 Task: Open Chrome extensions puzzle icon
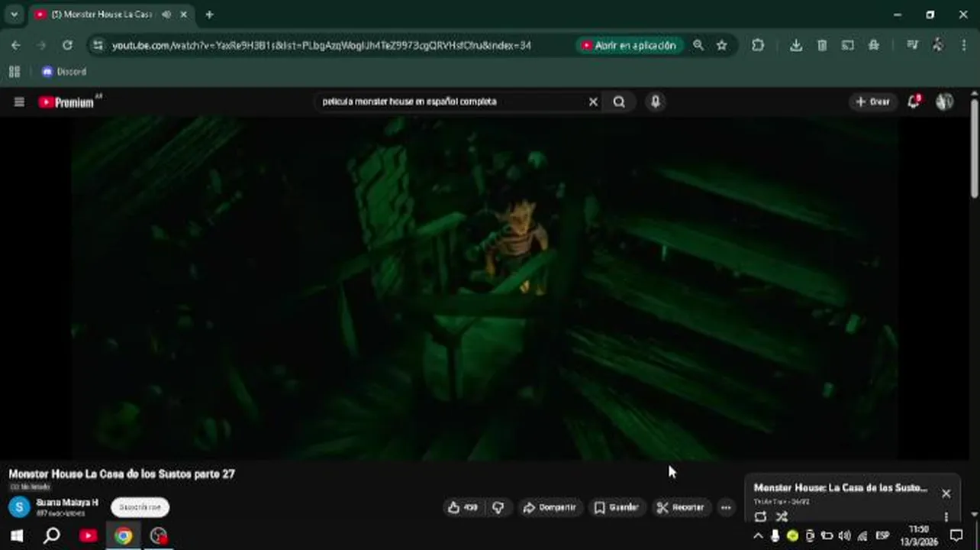tap(758, 46)
